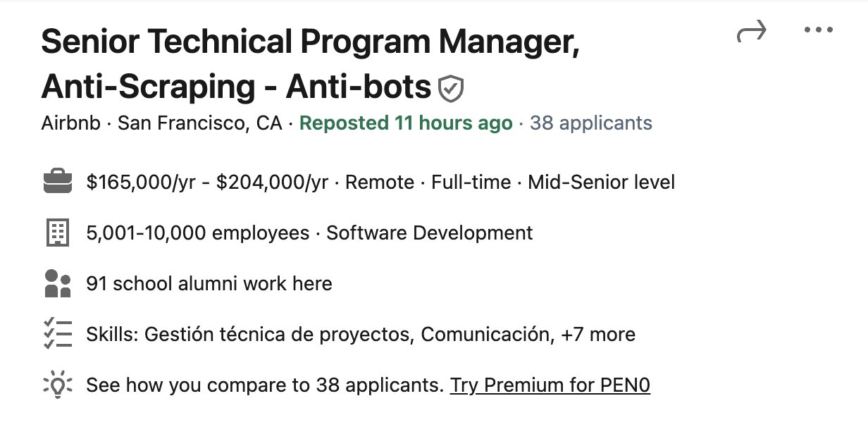Open the Try Premium for PEN0 link
The height and width of the screenshot is (427, 868).
[550, 385]
